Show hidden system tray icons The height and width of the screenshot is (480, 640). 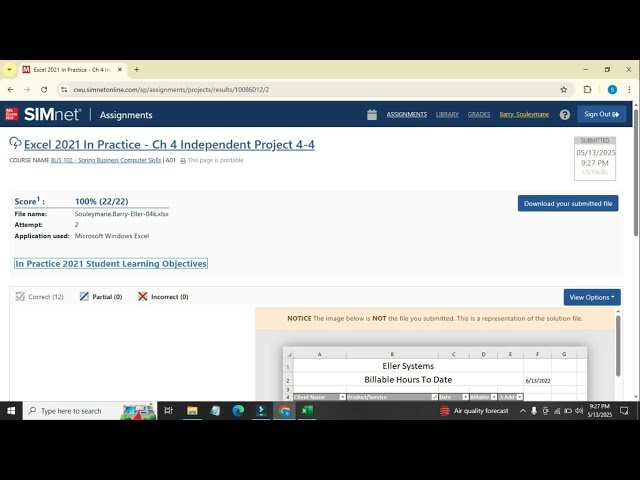[x=522, y=411]
